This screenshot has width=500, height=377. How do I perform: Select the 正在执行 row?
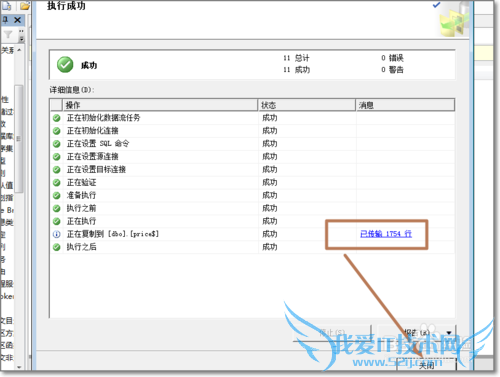[252, 221]
